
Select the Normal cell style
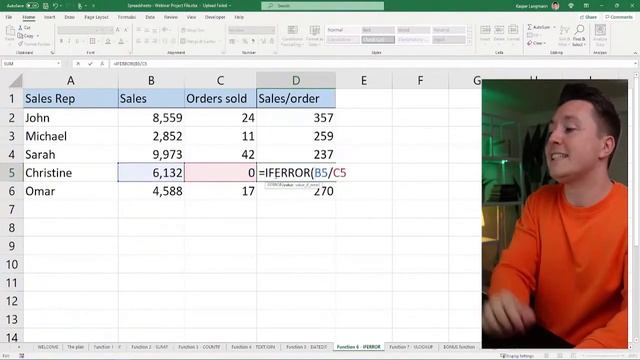pos(343,30)
